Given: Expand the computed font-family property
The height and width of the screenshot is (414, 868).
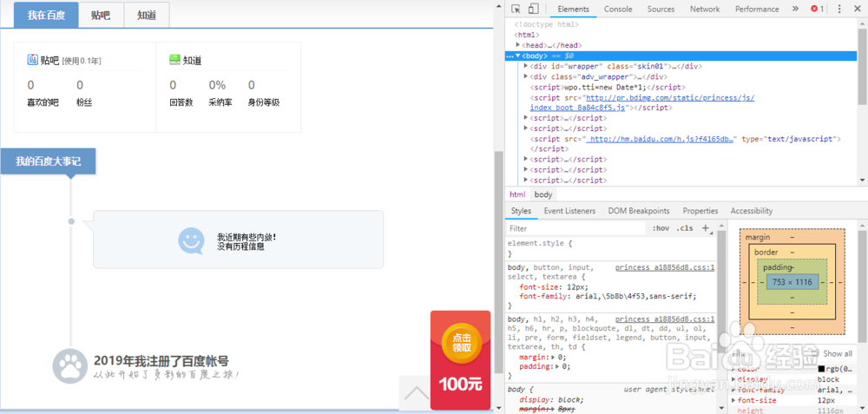Looking at the screenshot, I should (734, 390).
